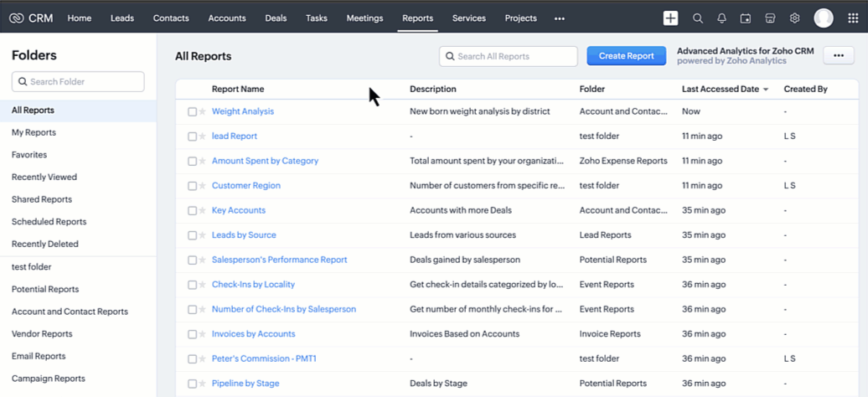Click the plus quick-create icon
The width and height of the screenshot is (868, 397).
(670, 18)
